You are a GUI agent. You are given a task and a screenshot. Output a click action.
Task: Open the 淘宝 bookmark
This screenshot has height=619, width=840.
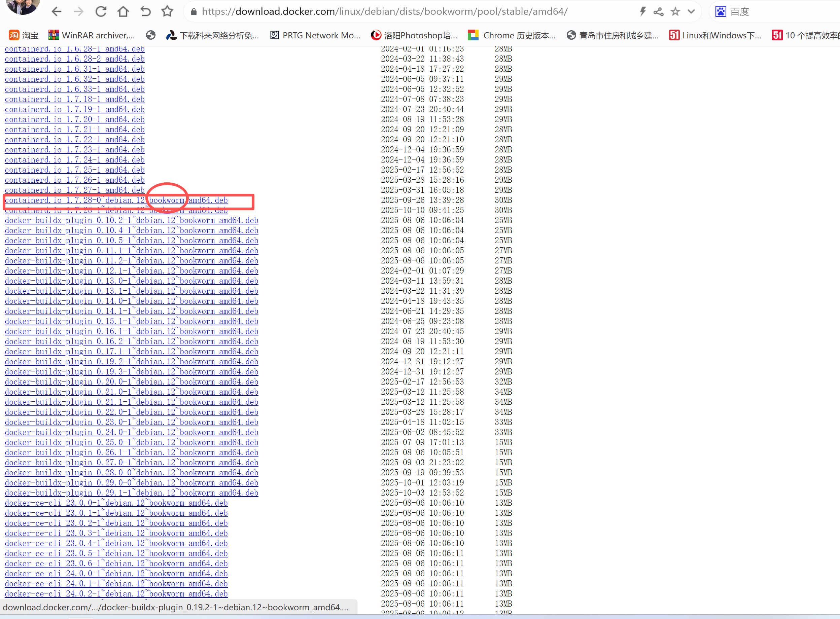[24, 35]
